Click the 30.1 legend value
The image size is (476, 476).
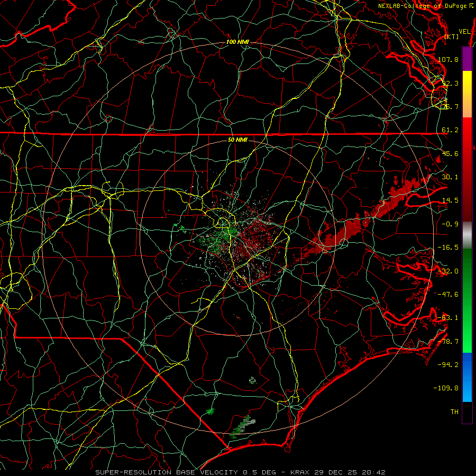coord(450,177)
